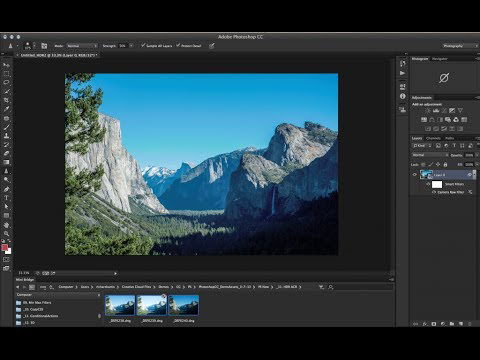Select the Dodge tool

tap(6, 180)
